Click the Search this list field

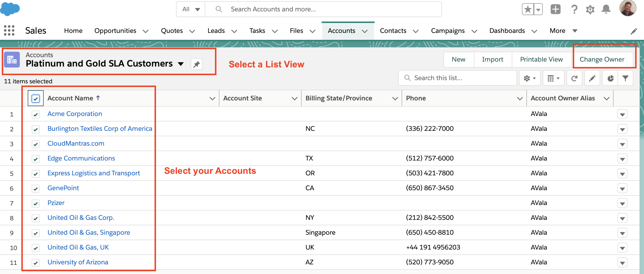458,78
